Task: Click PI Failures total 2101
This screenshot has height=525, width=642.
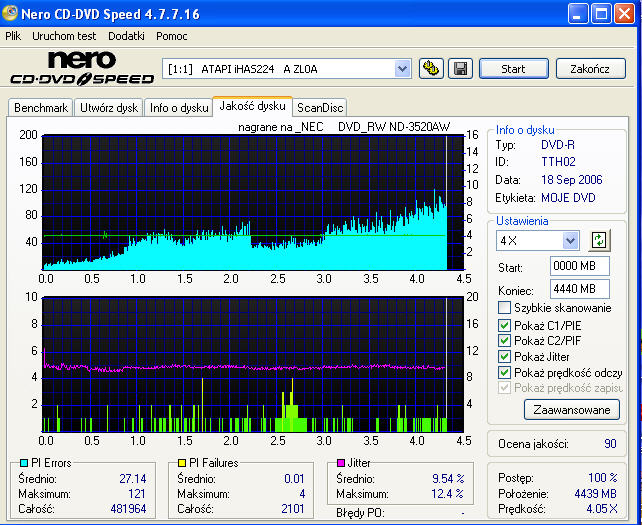Action: [293, 509]
